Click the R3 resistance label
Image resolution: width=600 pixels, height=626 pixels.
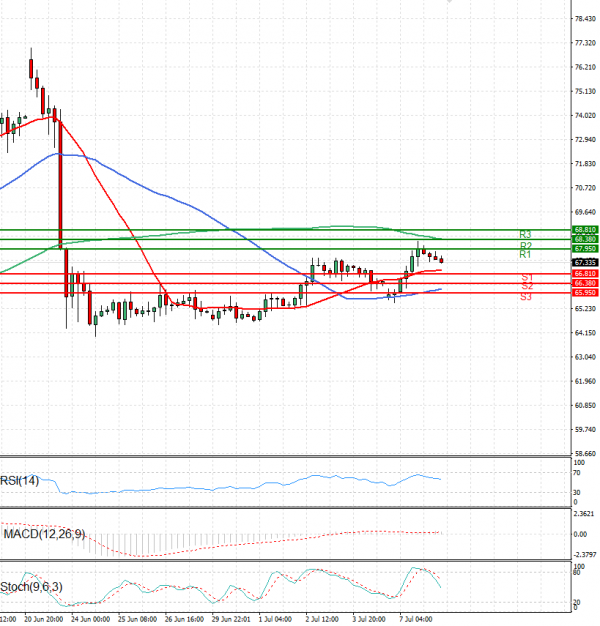(525, 234)
